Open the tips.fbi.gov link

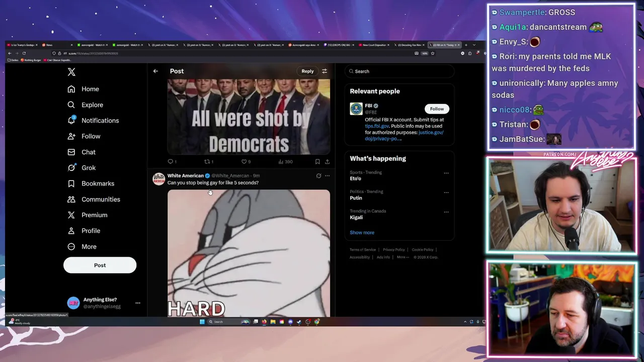377,126
